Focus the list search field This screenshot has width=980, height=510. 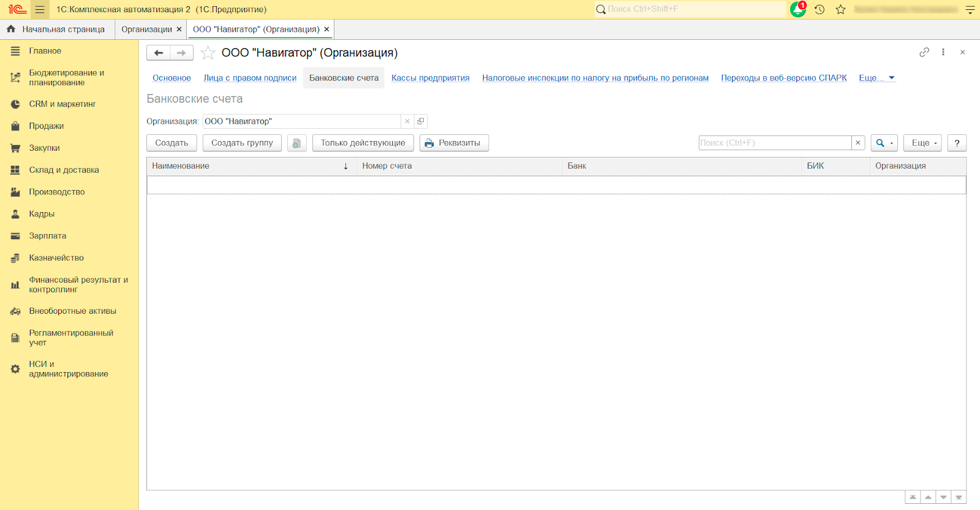775,143
